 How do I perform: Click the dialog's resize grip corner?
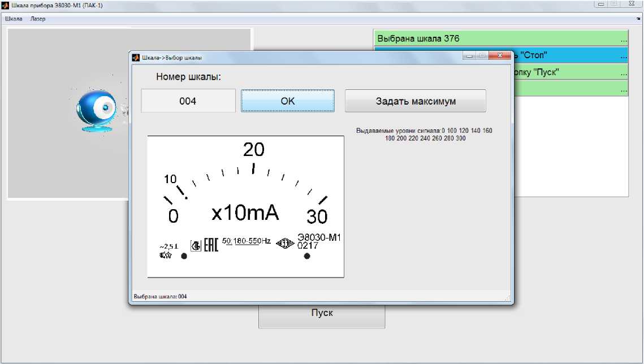coord(507,298)
